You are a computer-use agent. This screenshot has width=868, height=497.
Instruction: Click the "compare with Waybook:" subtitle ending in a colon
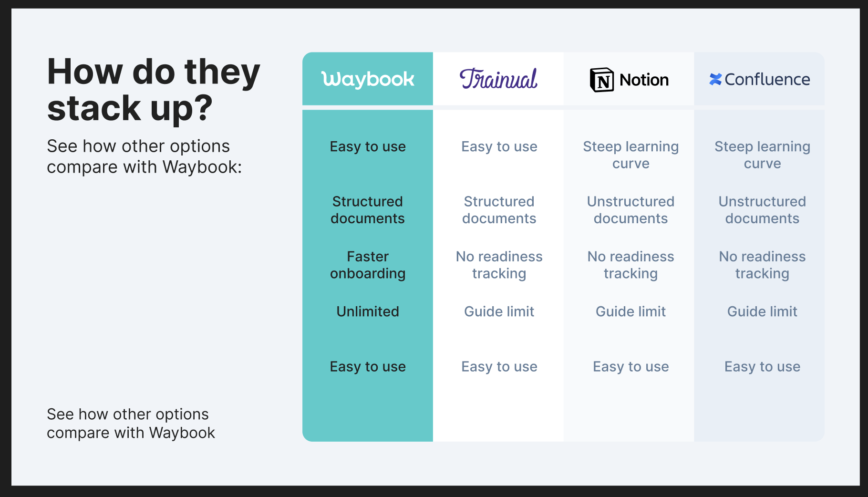pos(144,167)
